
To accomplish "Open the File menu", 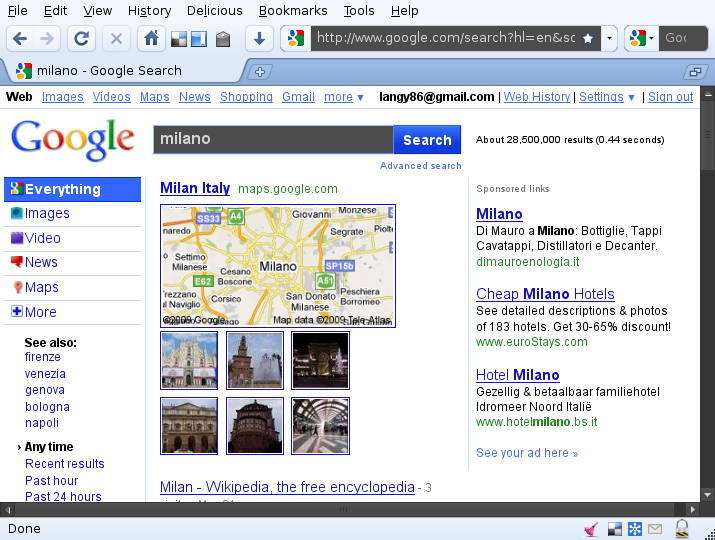I will (x=18, y=10).
